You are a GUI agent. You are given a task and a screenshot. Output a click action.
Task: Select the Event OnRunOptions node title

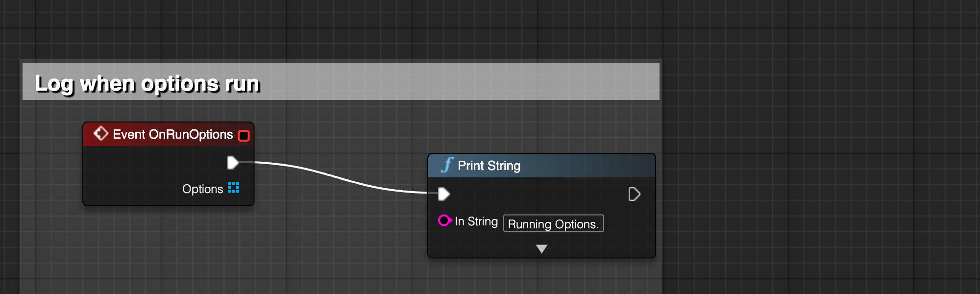point(173,134)
